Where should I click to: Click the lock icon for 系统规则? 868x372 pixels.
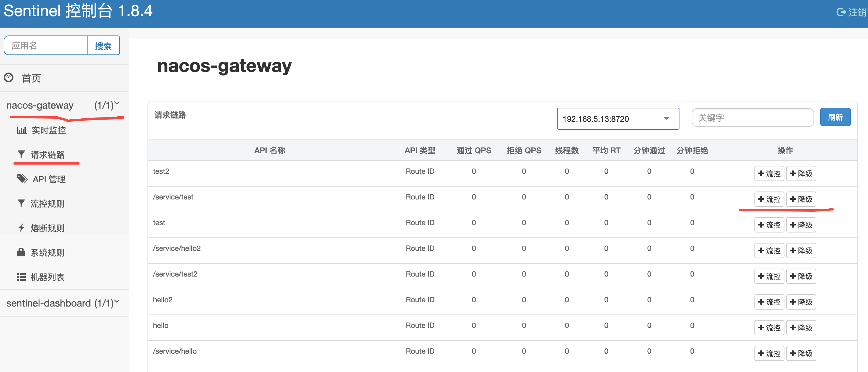[21, 252]
